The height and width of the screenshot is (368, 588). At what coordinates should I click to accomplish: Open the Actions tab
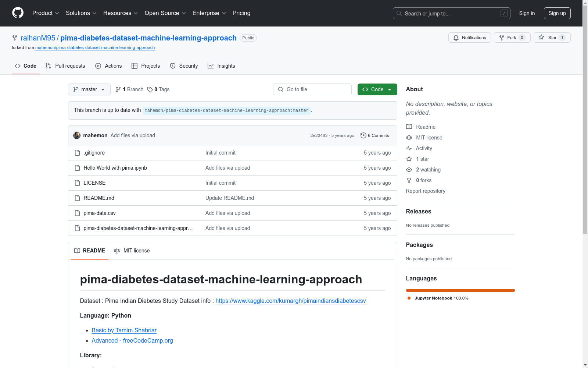coord(108,66)
